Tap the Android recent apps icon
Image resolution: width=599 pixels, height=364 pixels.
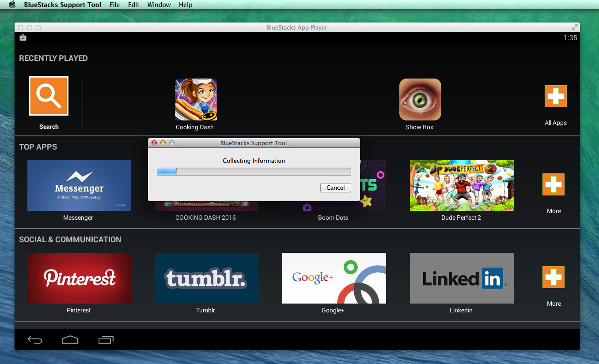click(106, 340)
